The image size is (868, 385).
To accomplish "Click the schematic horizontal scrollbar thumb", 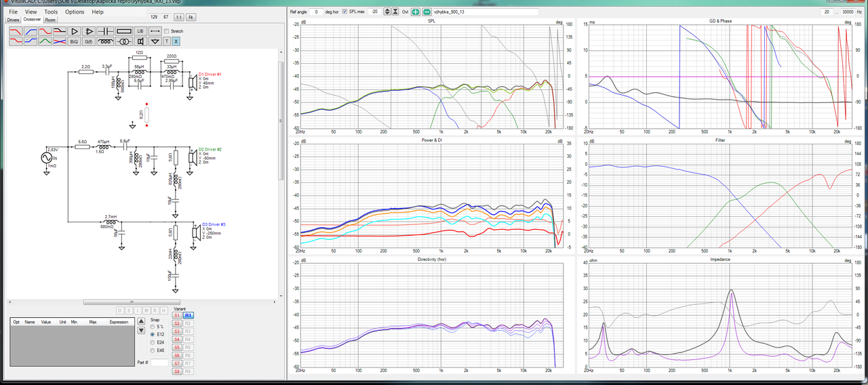I will (132, 302).
